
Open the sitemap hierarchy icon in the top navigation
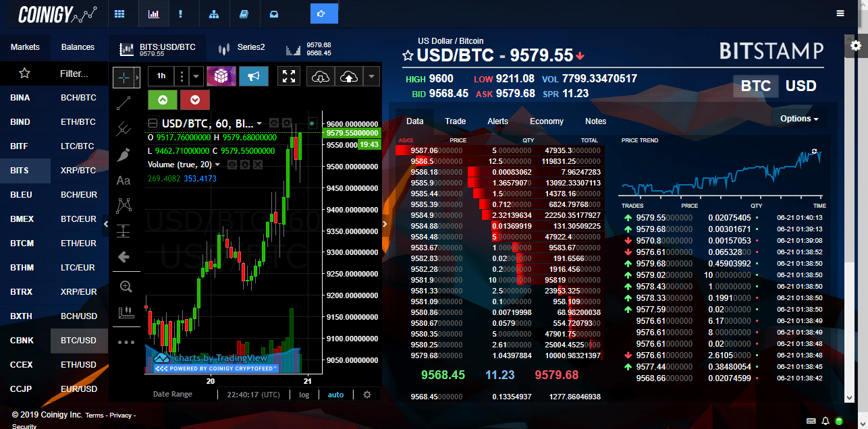click(214, 13)
